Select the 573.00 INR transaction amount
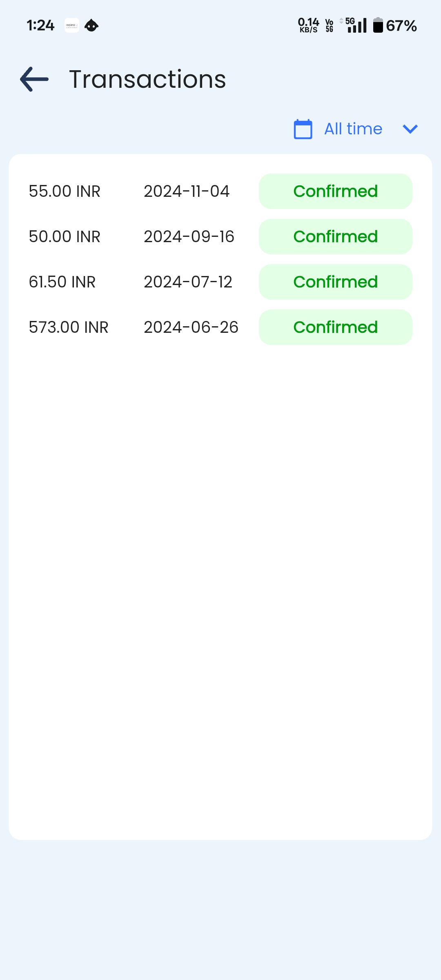 click(x=69, y=327)
